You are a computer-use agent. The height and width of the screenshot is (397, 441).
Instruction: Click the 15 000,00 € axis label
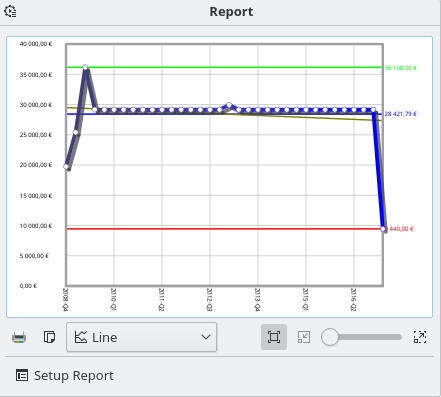(36, 196)
